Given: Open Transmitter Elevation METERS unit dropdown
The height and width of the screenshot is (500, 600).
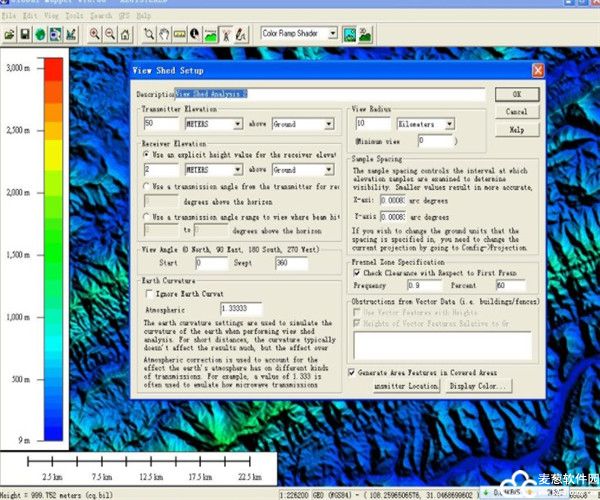Looking at the screenshot, I should click(x=237, y=125).
